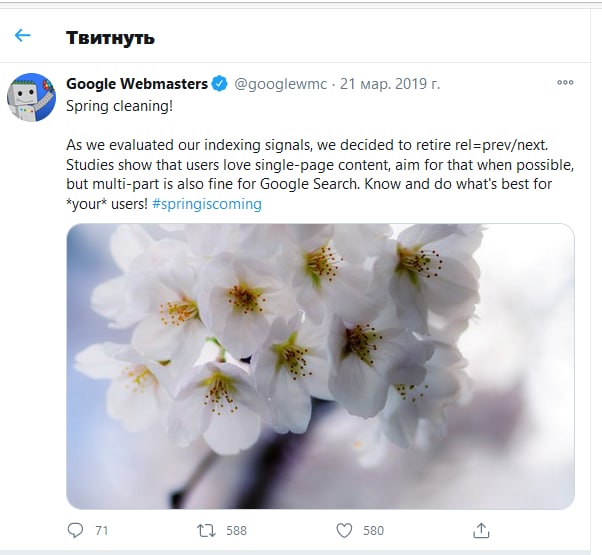Click the Твитнуть page heading
The height and width of the screenshot is (555, 602).
pos(110,38)
